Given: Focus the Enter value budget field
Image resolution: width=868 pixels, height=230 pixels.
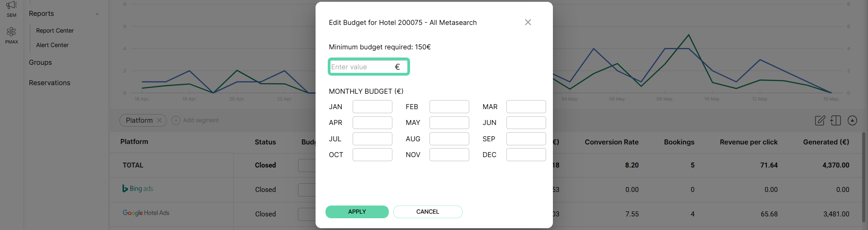Looking at the screenshot, I should click(x=368, y=67).
